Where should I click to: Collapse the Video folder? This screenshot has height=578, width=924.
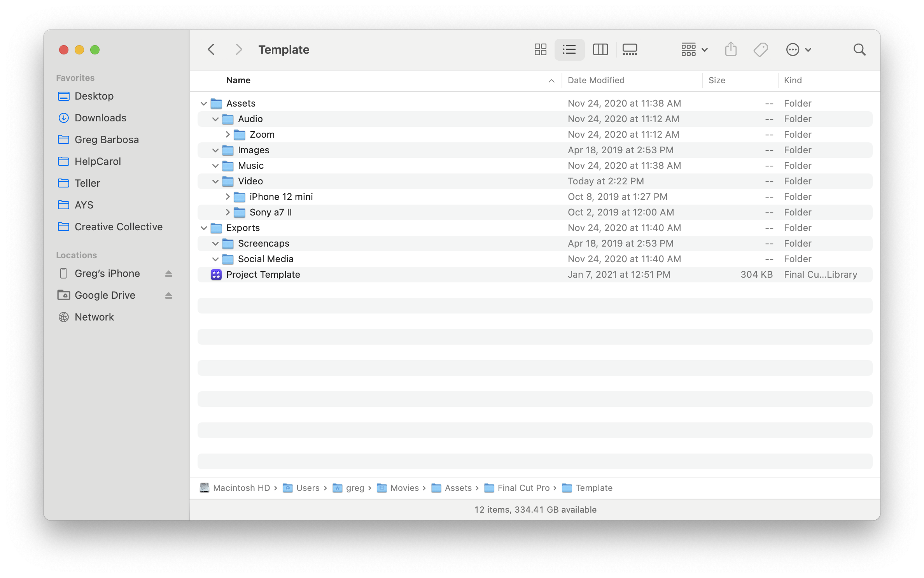pyautogui.click(x=215, y=181)
